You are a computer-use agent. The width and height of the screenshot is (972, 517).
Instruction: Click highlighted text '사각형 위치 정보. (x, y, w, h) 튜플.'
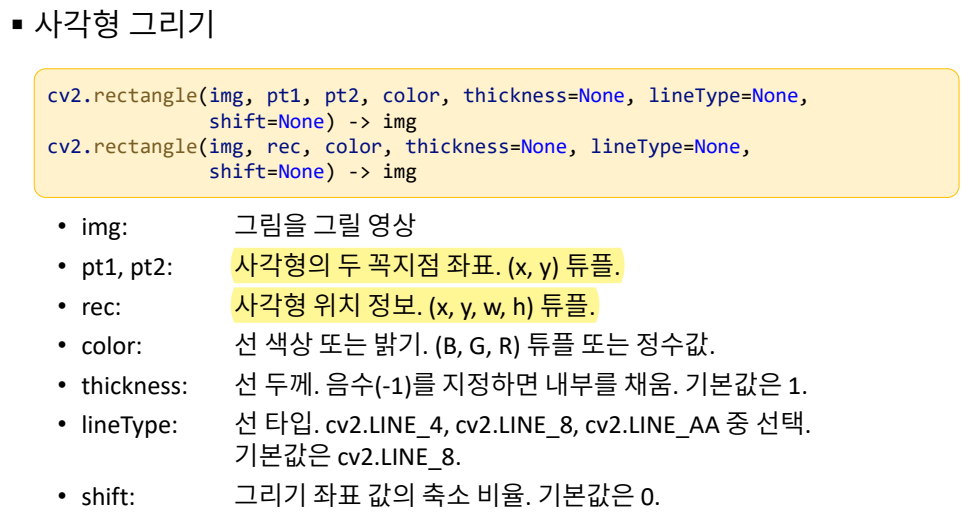(415, 306)
